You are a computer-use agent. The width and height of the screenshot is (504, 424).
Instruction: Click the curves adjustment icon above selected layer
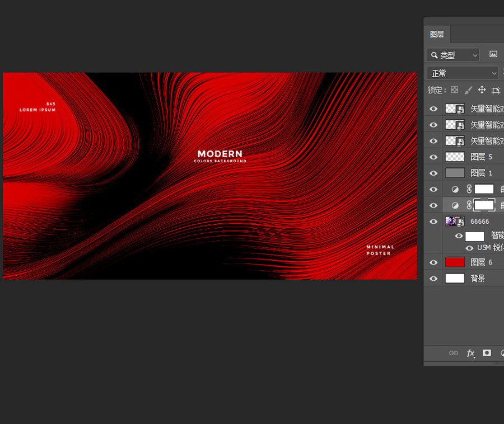point(455,190)
